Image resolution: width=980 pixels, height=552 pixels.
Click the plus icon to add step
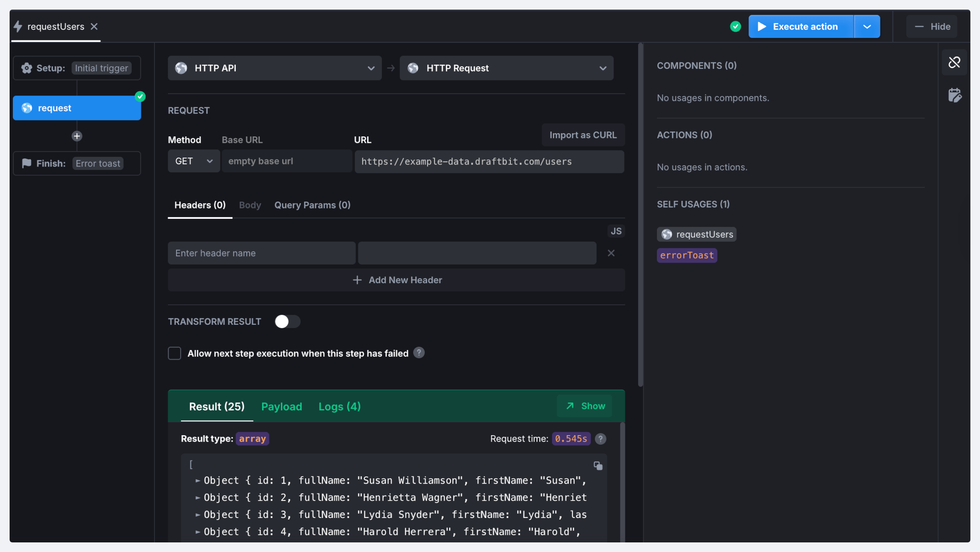[77, 136]
